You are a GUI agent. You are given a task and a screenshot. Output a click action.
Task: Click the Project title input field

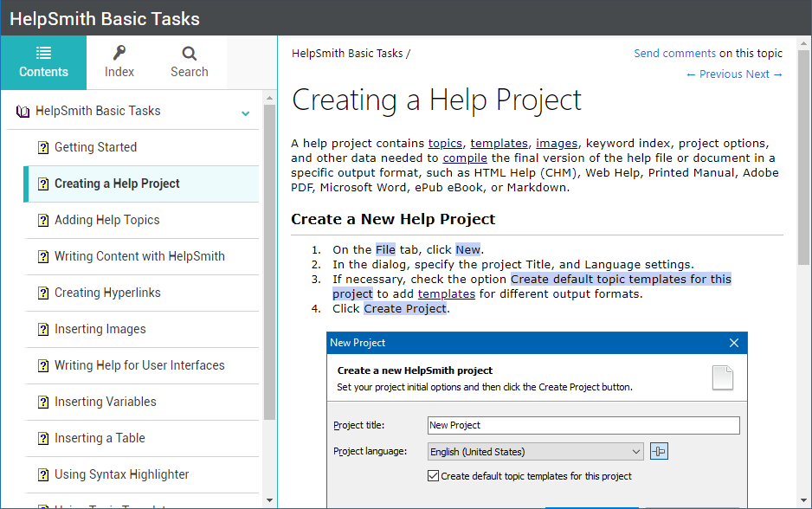pos(583,426)
